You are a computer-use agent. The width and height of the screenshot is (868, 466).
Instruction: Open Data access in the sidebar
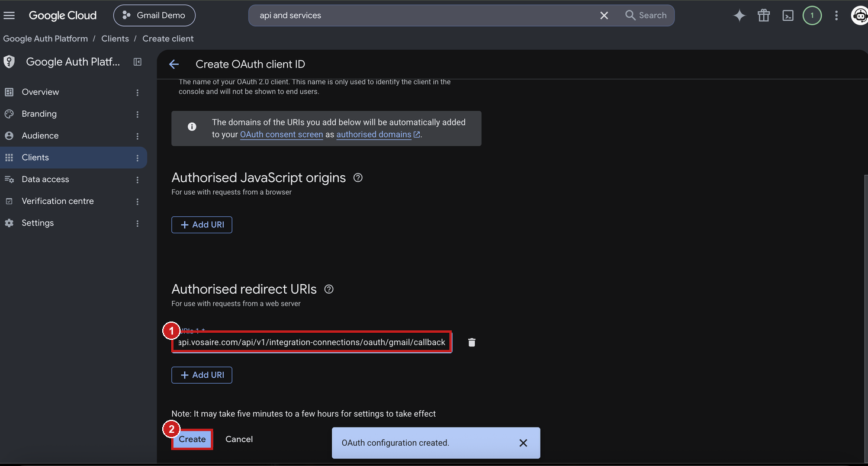point(73,179)
